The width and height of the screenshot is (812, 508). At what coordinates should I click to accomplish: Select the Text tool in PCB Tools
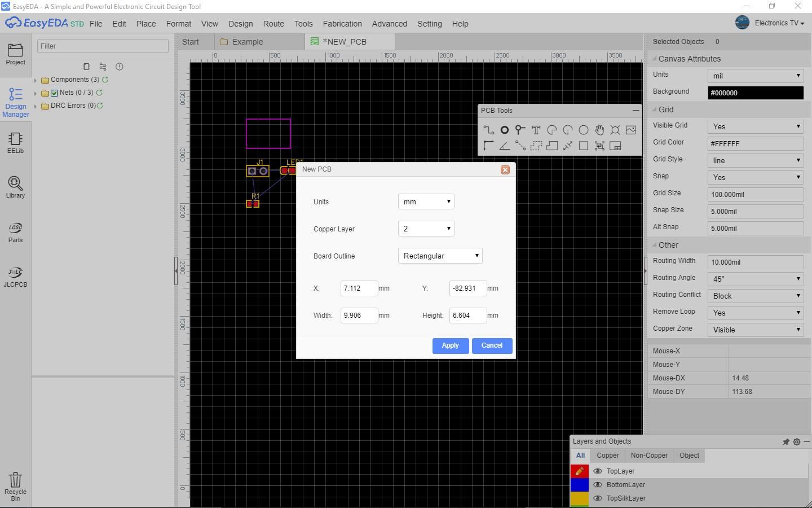536,130
